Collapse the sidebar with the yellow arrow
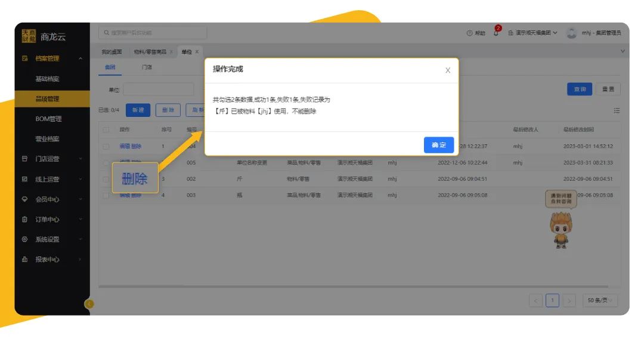644x337 pixels. tap(89, 304)
